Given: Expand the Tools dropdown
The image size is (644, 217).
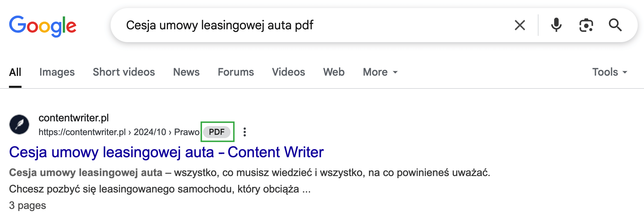Looking at the screenshot, I should tap(610, 72).
